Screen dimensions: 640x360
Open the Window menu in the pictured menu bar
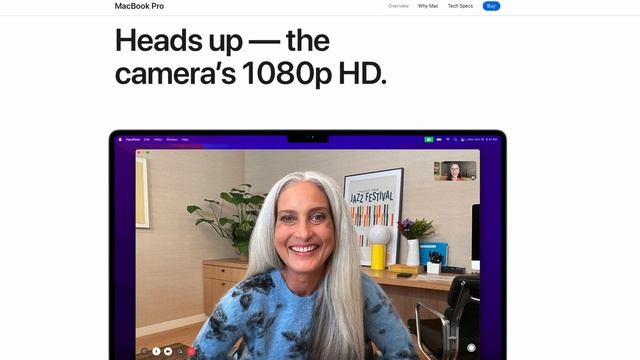172,140
